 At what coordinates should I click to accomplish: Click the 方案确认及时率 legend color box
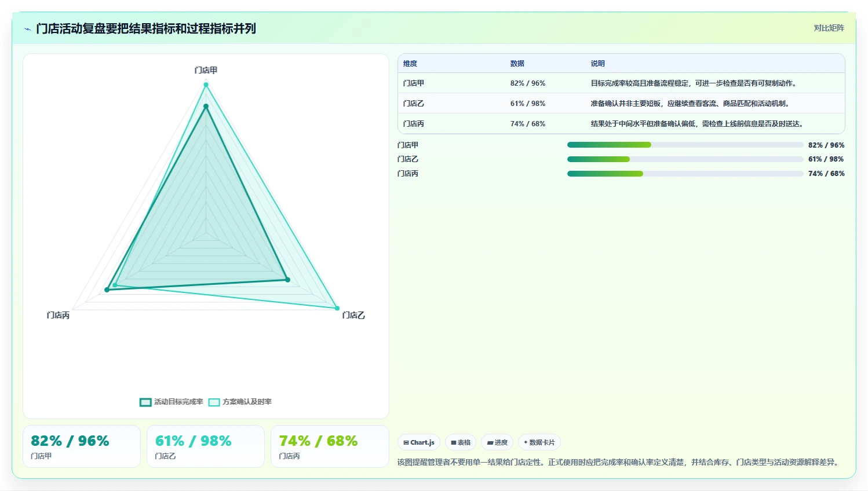click(214, 402)
